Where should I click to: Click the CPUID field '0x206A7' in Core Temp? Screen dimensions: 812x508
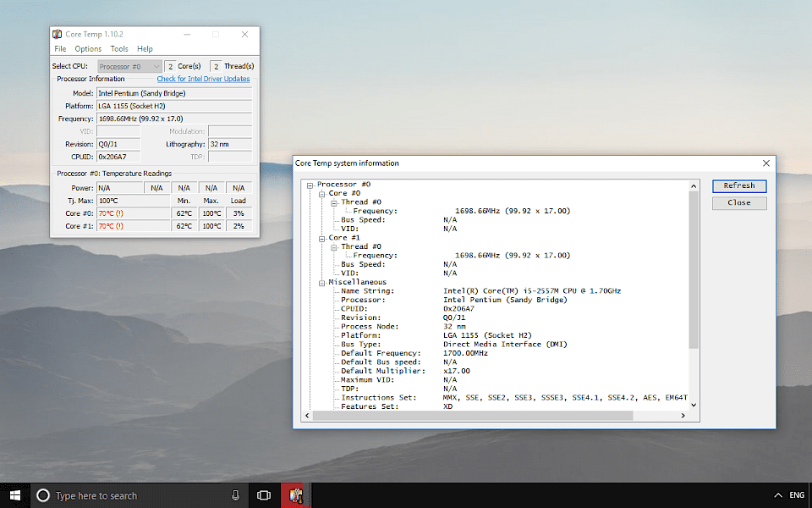(118, 157)
